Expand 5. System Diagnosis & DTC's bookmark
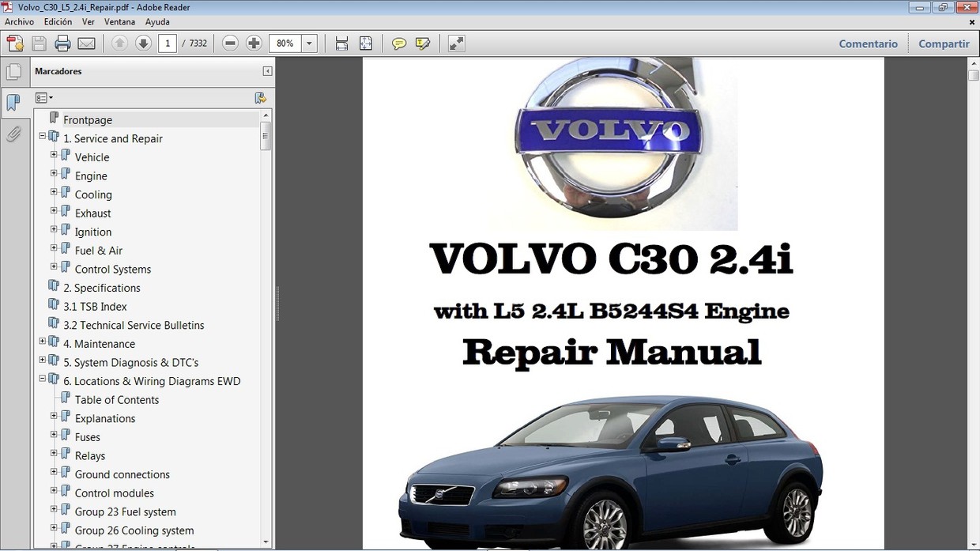The width and height of the screenshot is (980, 551). [x=43, y=360]
